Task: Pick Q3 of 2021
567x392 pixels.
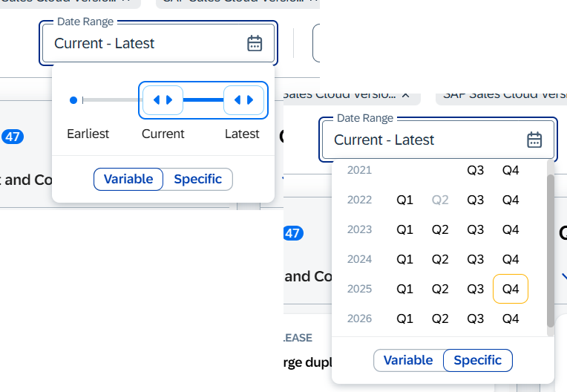Action: [475, 170]
